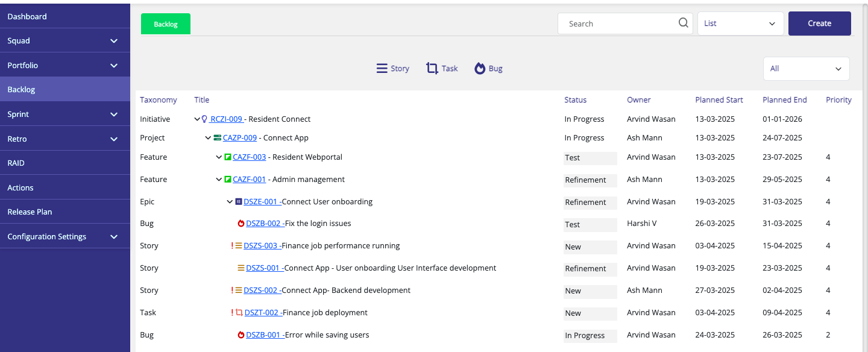Go to RAID in the sidebar
The height and width of the screenshot is (352, 868).
(x=16, y=163)
